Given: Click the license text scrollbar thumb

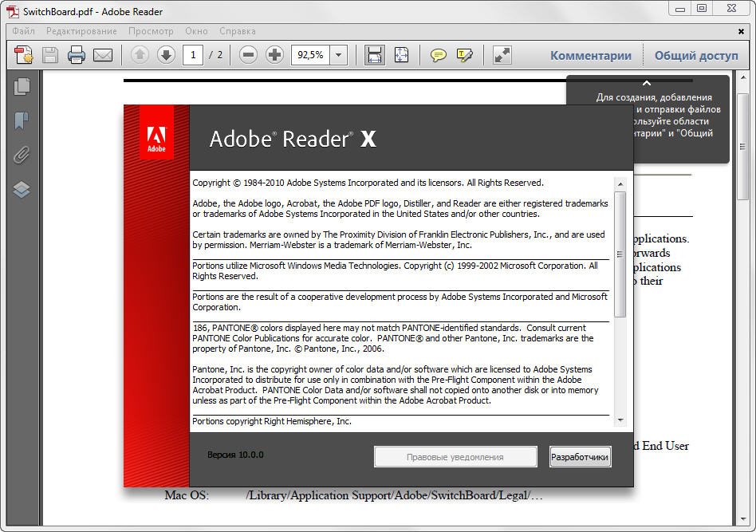Looking at the screenshot, I should coord(620,254).
